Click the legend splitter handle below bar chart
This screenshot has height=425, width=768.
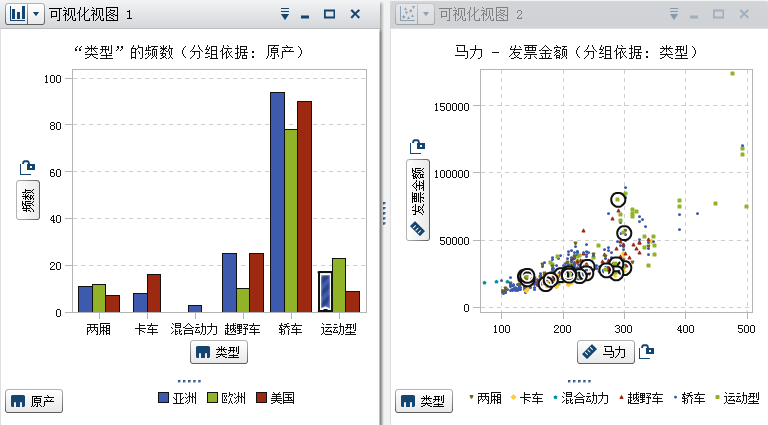[x=189, y=381]
